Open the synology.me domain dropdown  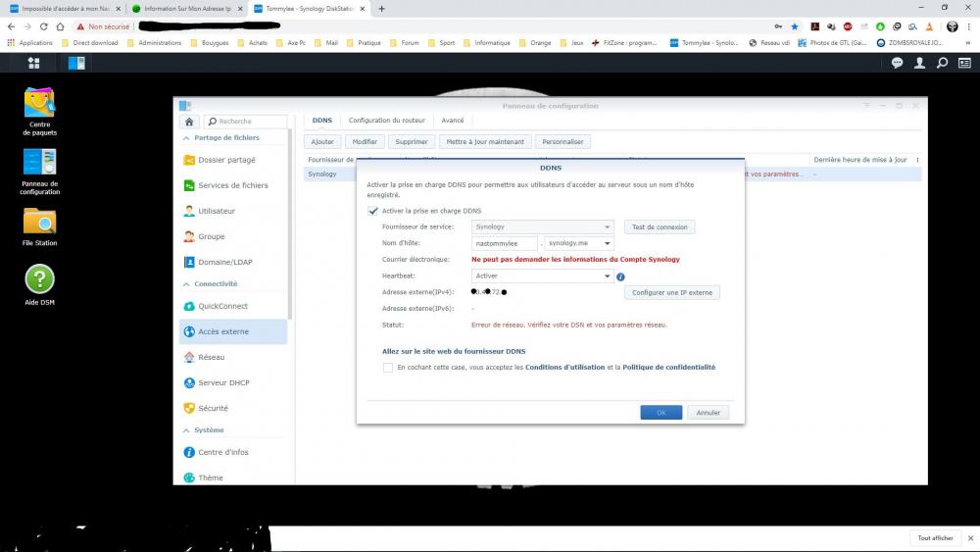pos(579,243)
